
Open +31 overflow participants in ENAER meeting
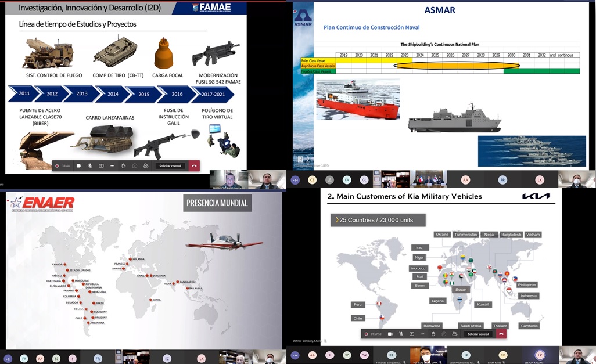[8, 358]
